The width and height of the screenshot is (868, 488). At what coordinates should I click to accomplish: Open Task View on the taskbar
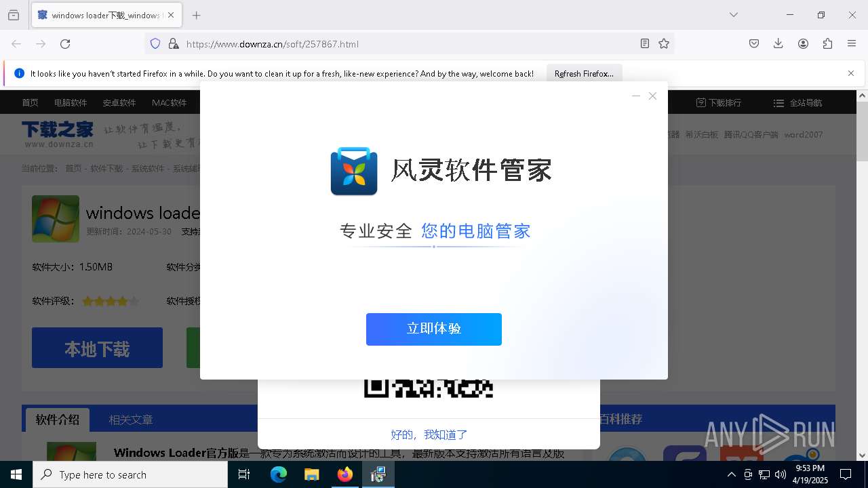(x=244, y=474)
